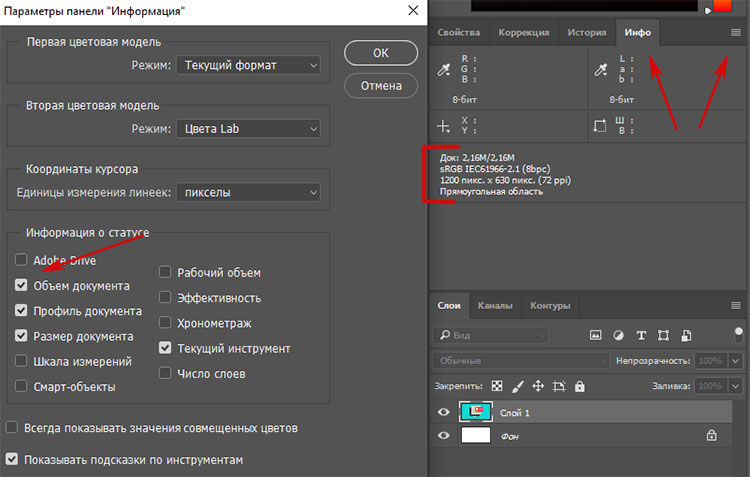Select the Фон layer thumbnail
Screen dimensions: 750x477
[x=475, y=435]
